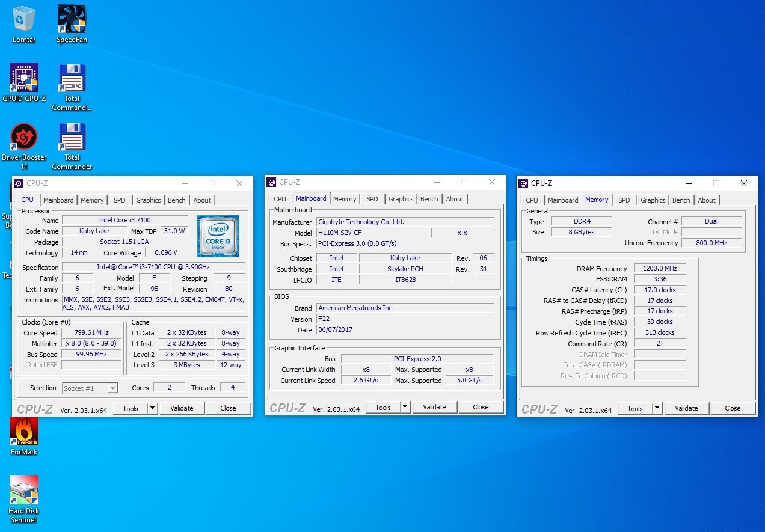Click Validate button in Memory window
The height and width of the screenshot is (532, 765).
point(686,408)
